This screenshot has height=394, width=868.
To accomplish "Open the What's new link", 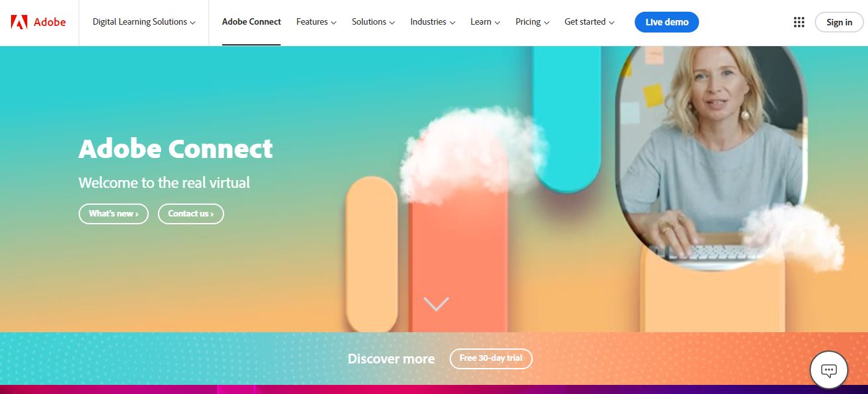I will coord(114,214).
